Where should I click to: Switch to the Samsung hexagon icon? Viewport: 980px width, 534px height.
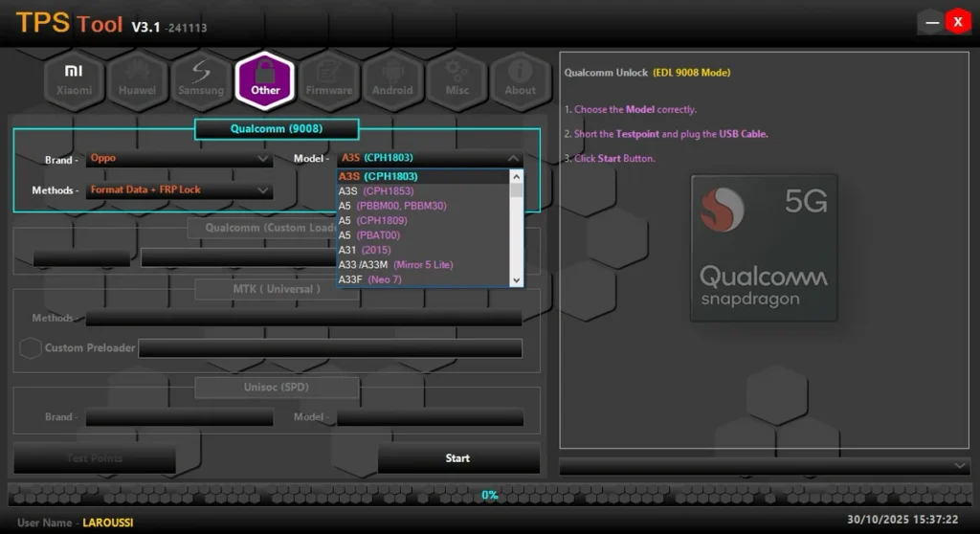pos(201,79)
